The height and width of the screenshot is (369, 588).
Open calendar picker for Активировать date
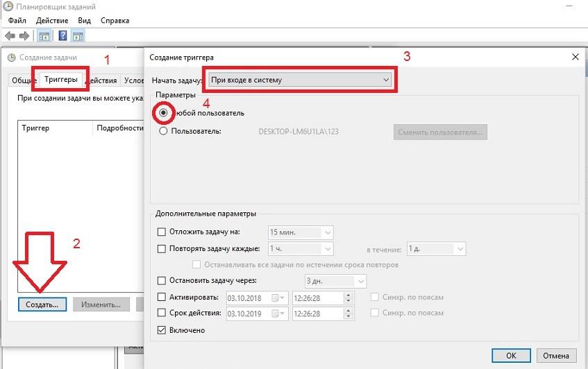click(x=279, y=298)
